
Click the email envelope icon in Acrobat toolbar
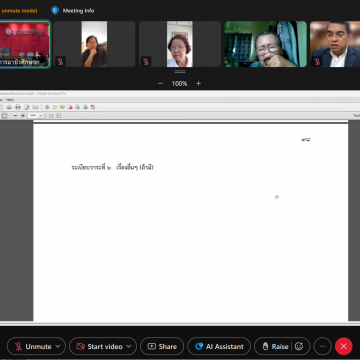pyautogui.click(x=35, y=107)
